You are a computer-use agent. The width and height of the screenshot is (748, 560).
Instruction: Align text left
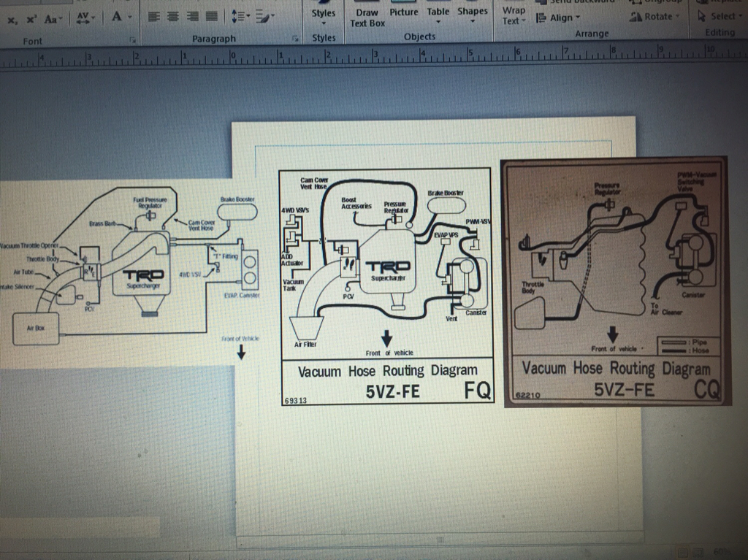(153, 18)
